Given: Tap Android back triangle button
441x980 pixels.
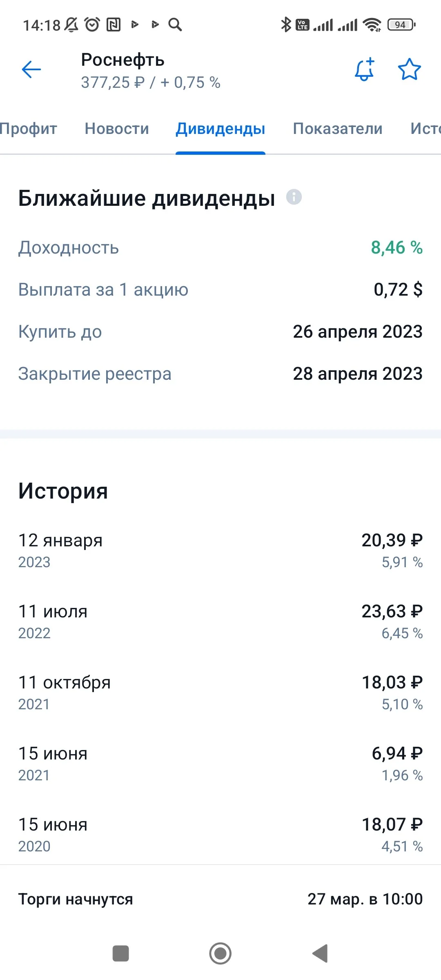Looking at the screenshot, I should coord(320,953).
